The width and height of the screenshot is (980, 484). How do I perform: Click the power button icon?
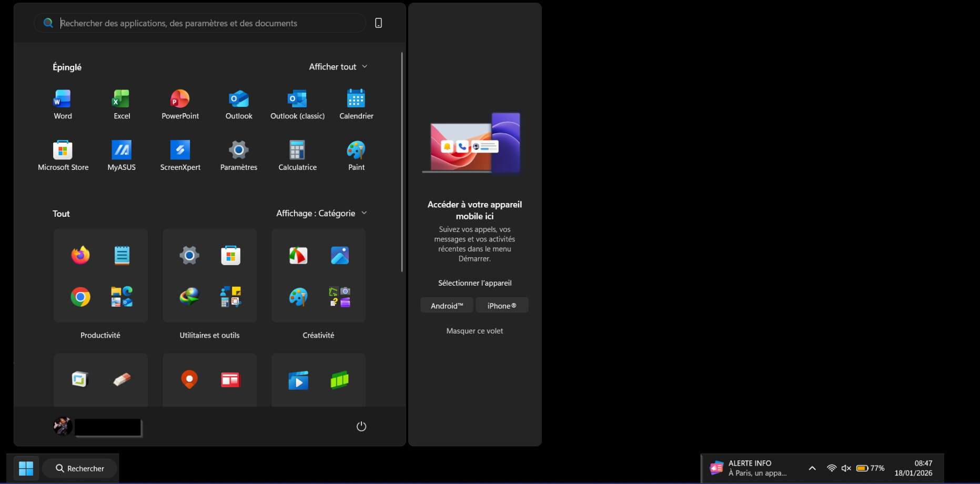361,426
